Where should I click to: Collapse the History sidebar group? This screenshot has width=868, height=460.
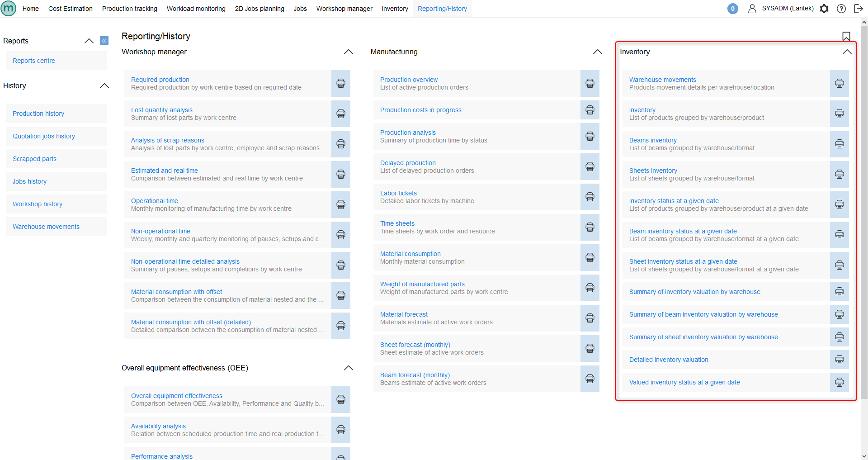[104, 86]
